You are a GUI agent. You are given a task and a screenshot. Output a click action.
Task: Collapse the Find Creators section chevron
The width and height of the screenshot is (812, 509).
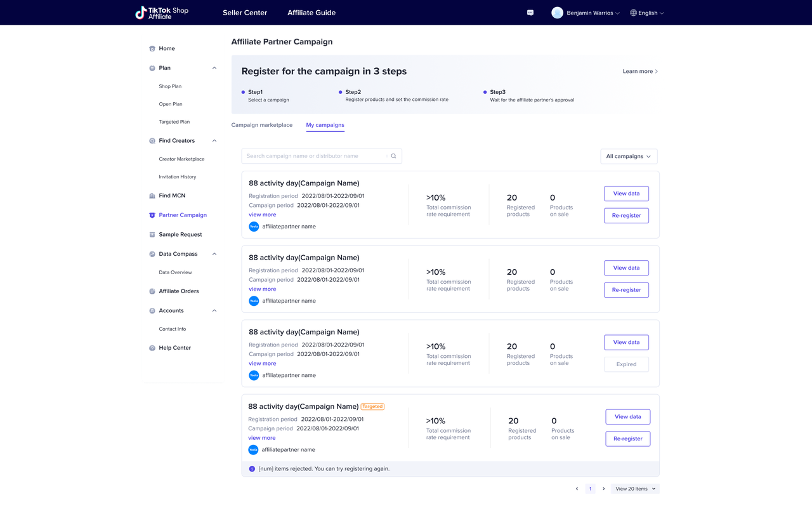pyautogui.click(x=214, y=141)
